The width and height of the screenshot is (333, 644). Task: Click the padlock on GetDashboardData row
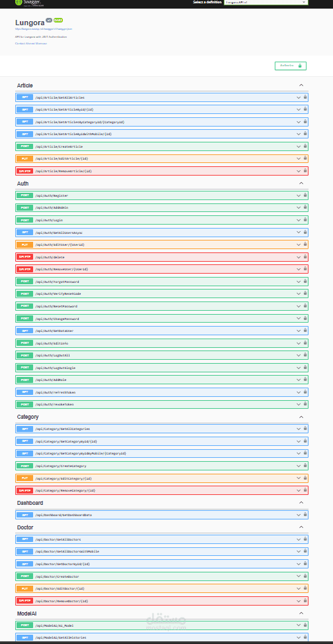305,515
